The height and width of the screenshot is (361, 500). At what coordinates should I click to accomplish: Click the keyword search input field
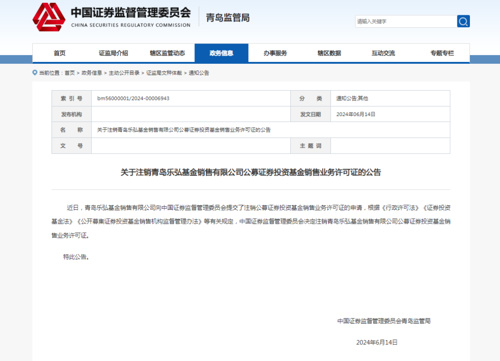coord(406,21)
